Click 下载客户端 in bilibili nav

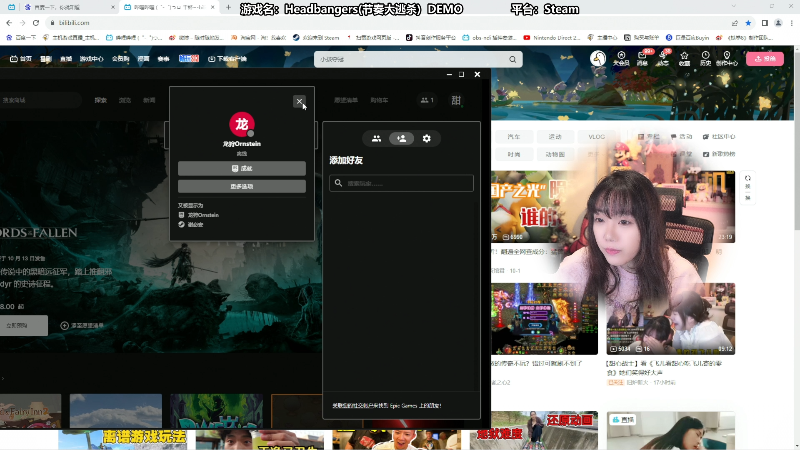click(228, 59)
